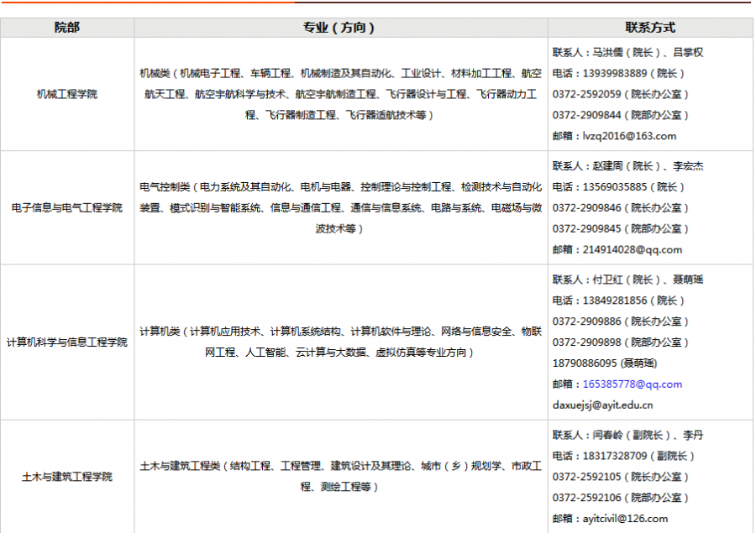Click contact line with 赵建周 and 李宏杰
Screen dimensions: 756x533
[x=627, y=166]
